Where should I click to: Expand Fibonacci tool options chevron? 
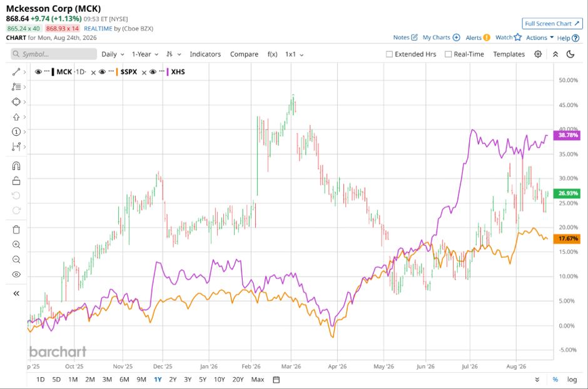click(25, 87)
